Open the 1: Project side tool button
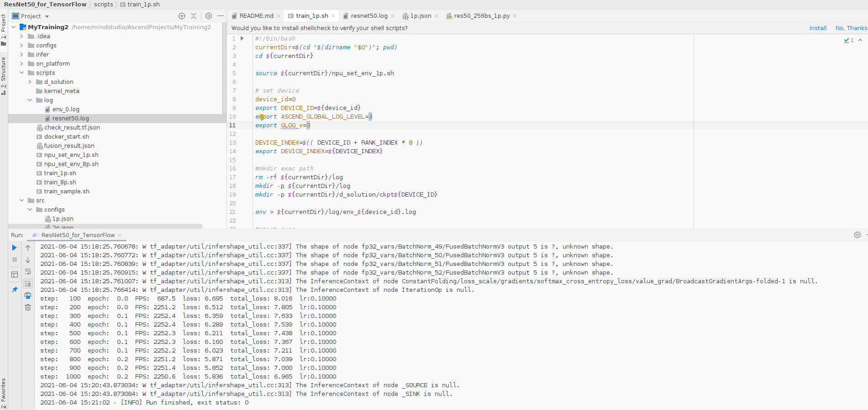 coord(4,30)
